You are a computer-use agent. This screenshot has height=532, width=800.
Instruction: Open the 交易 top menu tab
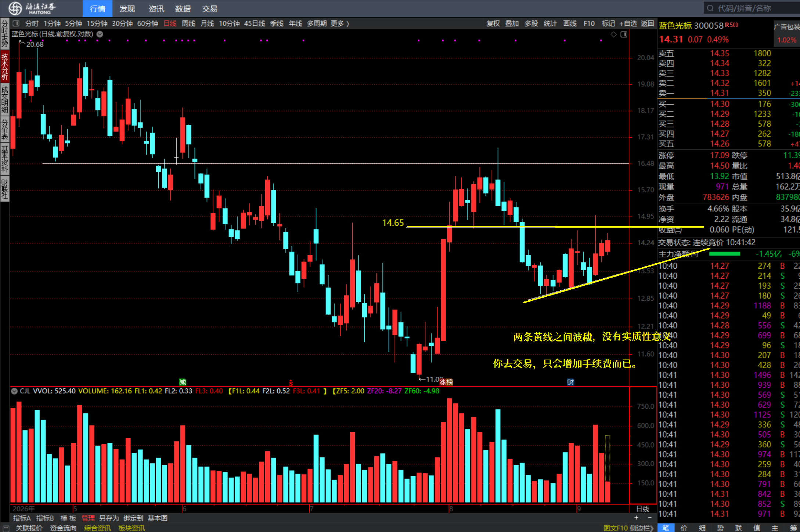click(x=210, y=8)
